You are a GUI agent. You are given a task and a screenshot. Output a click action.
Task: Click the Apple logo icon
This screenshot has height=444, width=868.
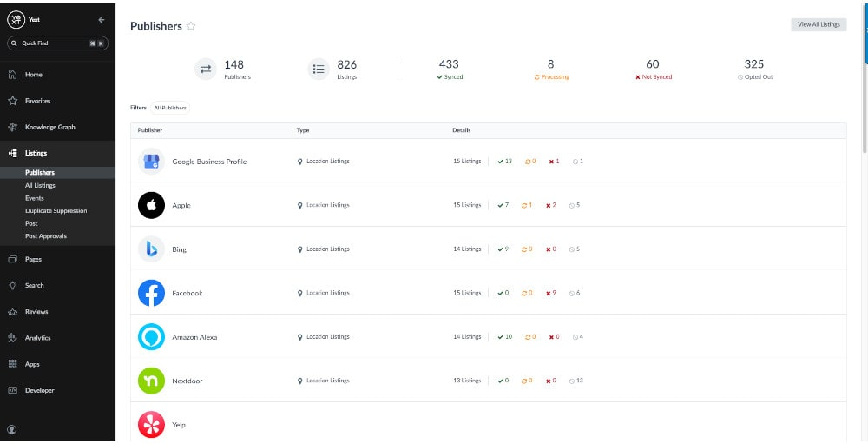[151, 205]
